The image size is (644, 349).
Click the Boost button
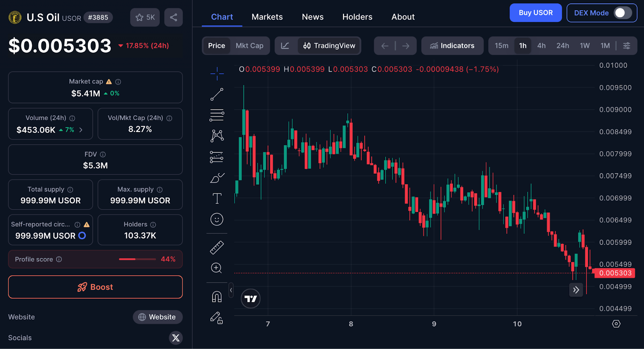pos(95,287)
